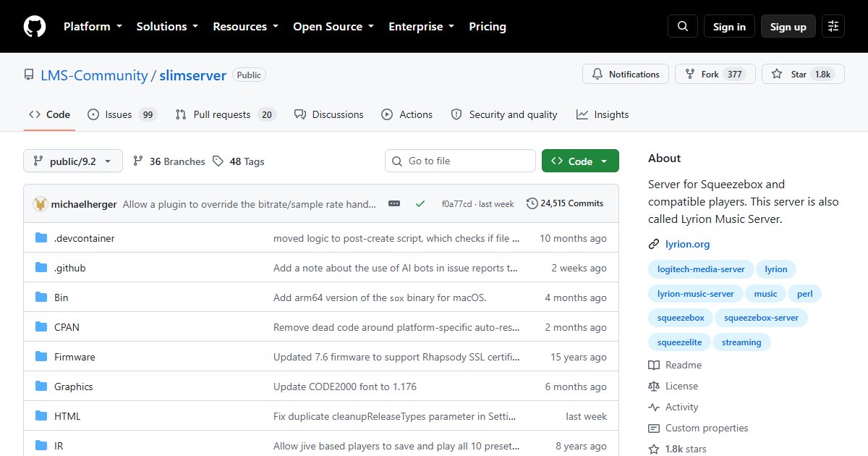Viewport: 868px width, 456px height.
Task: Select the perl topic tag
Action: click(x=805, y=294)
